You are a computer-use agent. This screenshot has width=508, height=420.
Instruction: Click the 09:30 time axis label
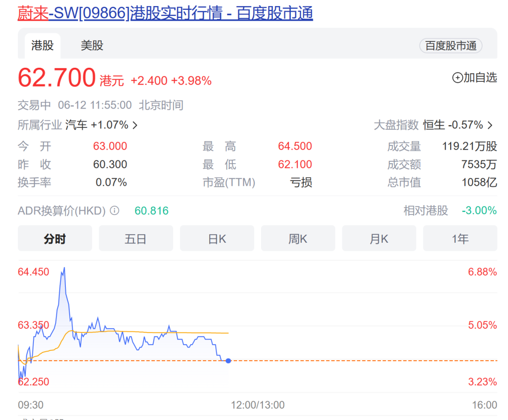point(31,405)
